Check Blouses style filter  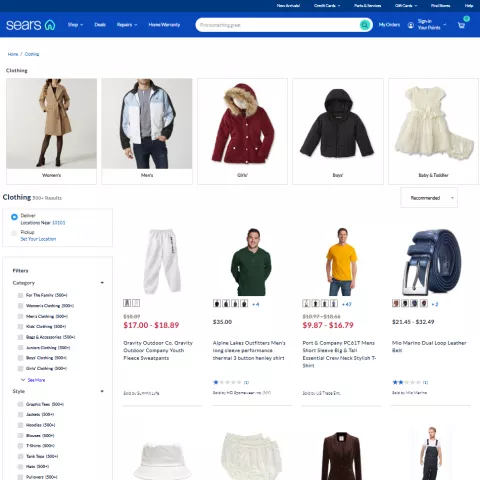[20, 436]
